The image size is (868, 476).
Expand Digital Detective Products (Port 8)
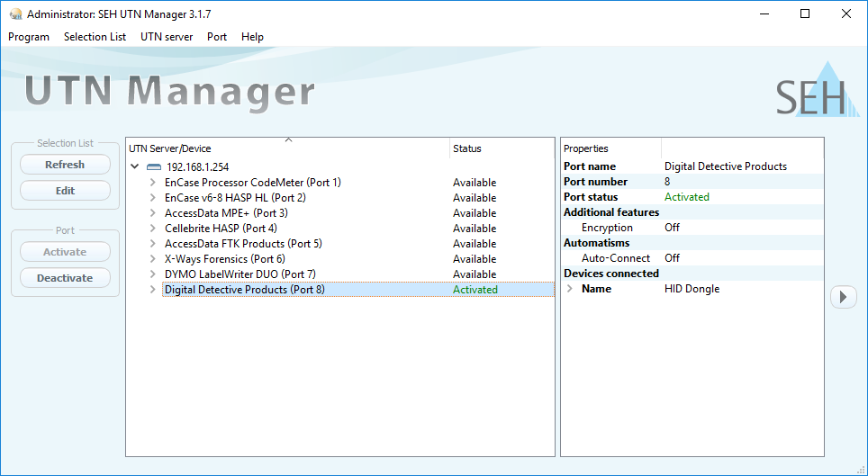click(153, 290)
